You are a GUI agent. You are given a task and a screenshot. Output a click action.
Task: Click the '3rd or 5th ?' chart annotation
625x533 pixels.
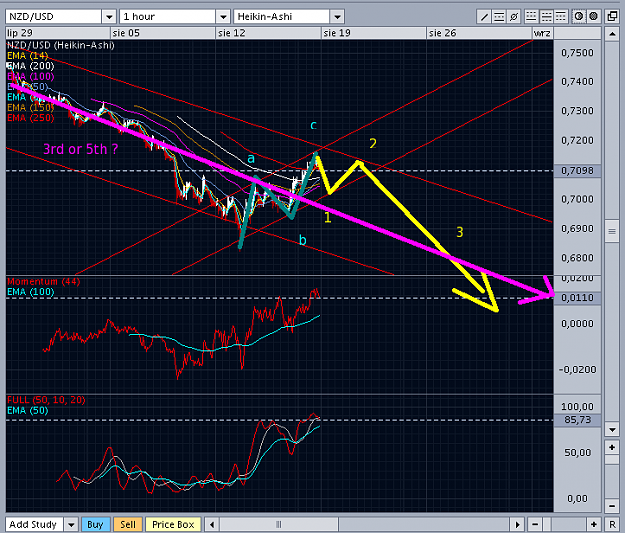[81, 149]
